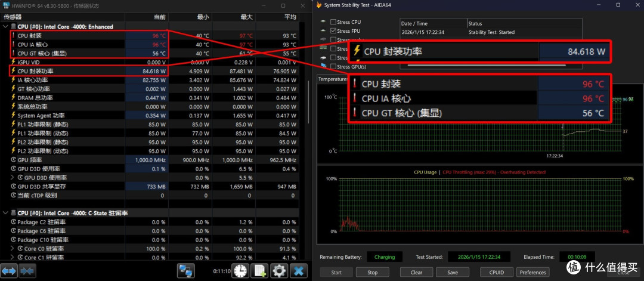Click the AIDA64 flame title bar icon
Screen dimensions: 644x281
318,5
